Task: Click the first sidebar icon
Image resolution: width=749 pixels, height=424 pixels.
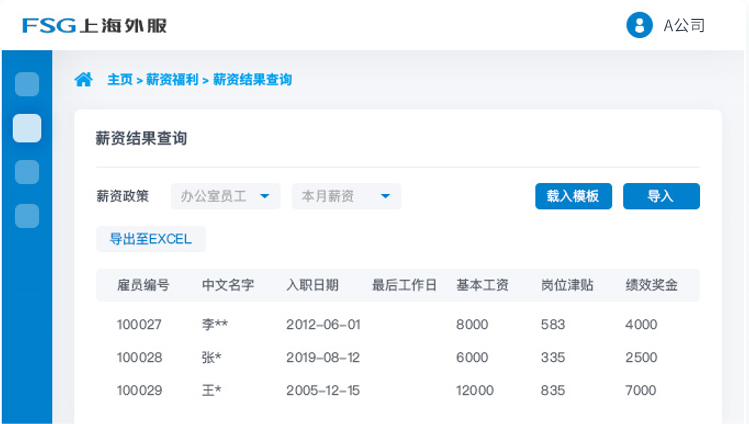Action: (27, 84)
